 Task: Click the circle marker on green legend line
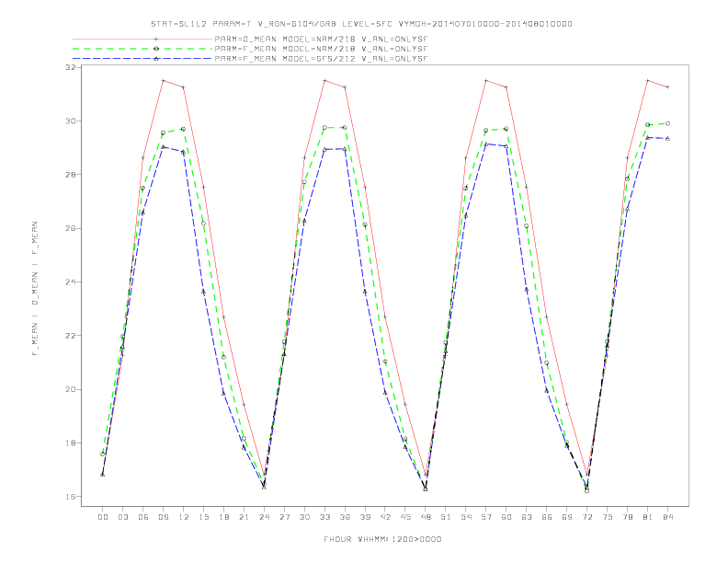click(156, 49)
